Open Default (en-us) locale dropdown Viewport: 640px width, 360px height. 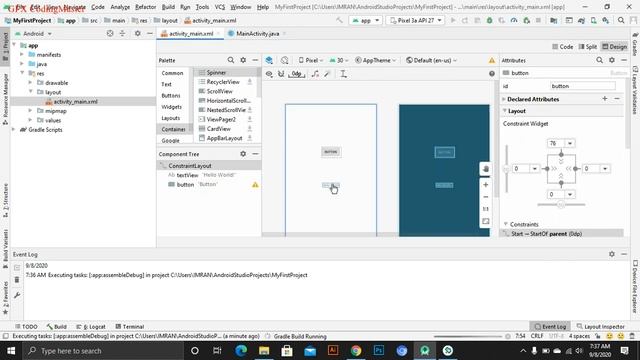pos(431,60)
